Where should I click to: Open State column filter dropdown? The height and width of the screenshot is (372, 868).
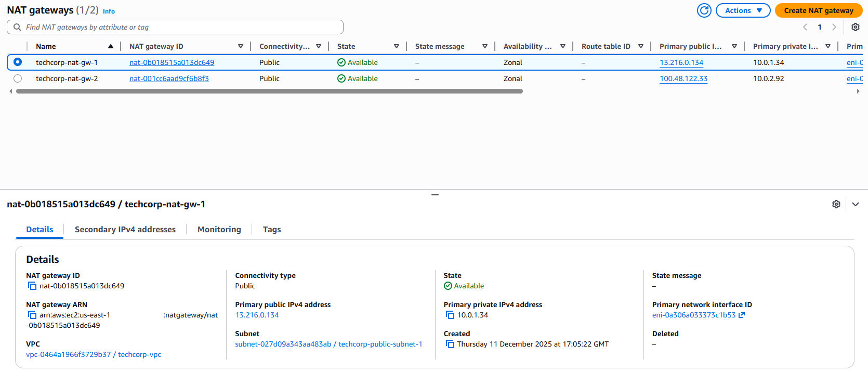pyautogui.click(x=396, y=46)
